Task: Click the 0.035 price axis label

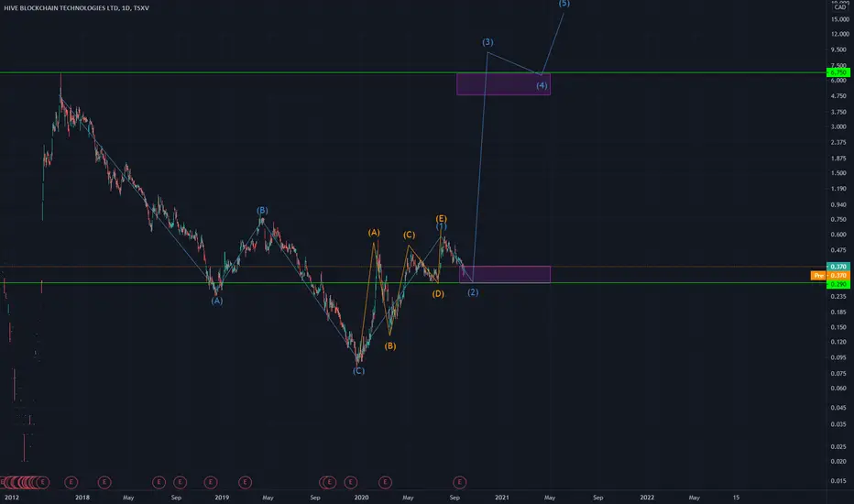Action: click(838, 424)
